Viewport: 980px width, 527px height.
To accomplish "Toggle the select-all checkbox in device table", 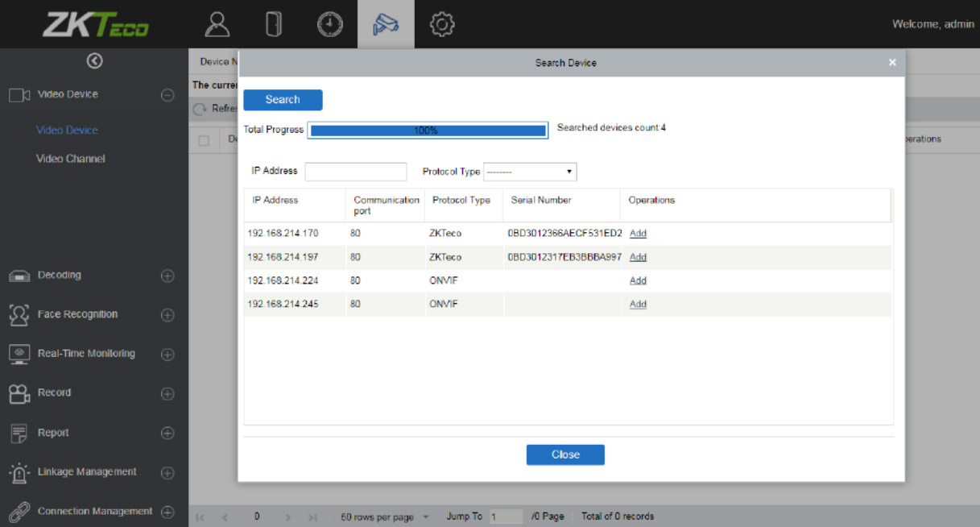I will point(204,140).
